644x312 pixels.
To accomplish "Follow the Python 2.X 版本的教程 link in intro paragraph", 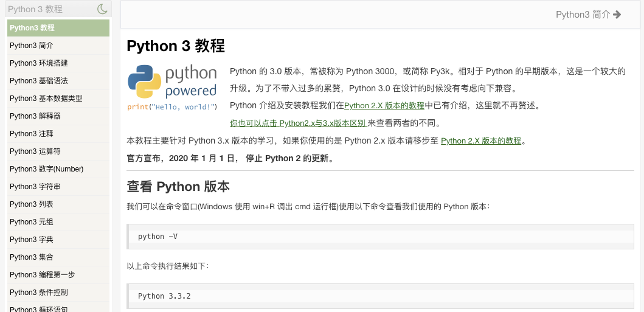I will [384, 105].
